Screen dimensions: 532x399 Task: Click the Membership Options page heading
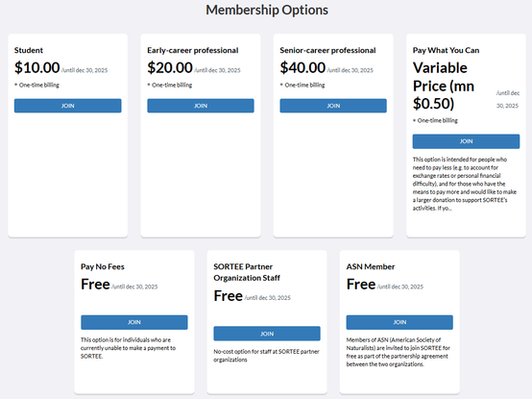(267, 10)
